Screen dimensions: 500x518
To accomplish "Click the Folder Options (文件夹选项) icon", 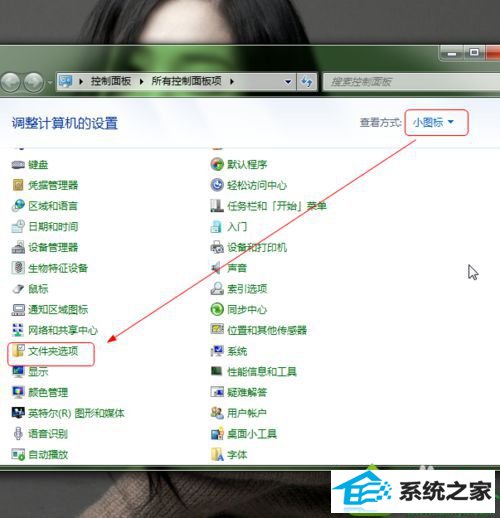I will pyautogui.click(x=18, y=351).
